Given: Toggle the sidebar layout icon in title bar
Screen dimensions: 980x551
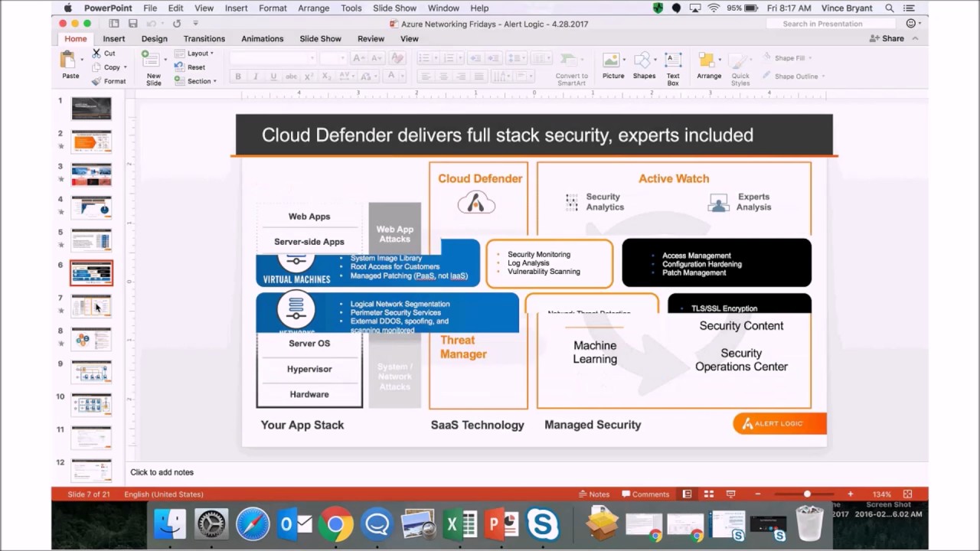Looking at the screenshot, I should 114,24.
